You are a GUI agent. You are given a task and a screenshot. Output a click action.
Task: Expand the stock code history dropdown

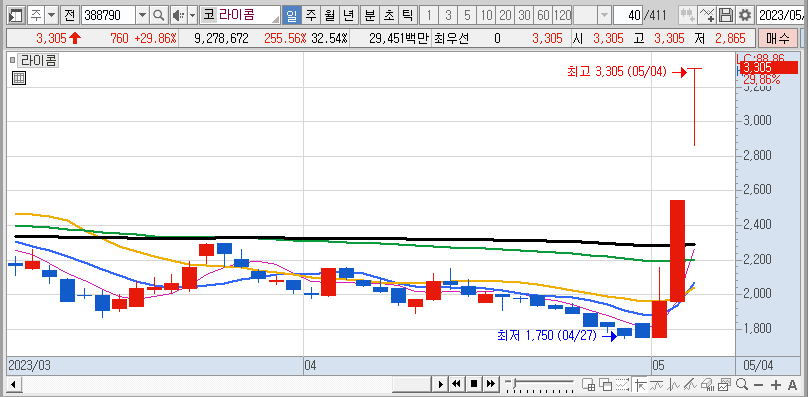[x=143, y=15]
